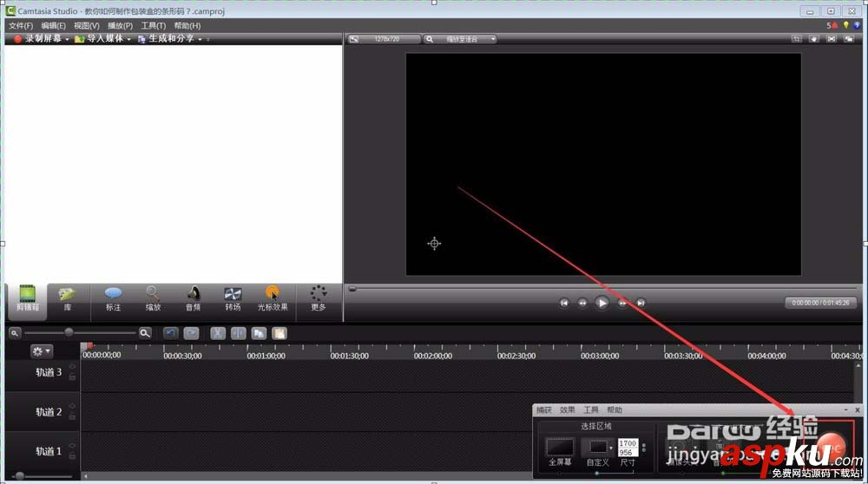The image size is (868, 484).
Task: Open the 文件(F) menu
Action: coord(21,25)
